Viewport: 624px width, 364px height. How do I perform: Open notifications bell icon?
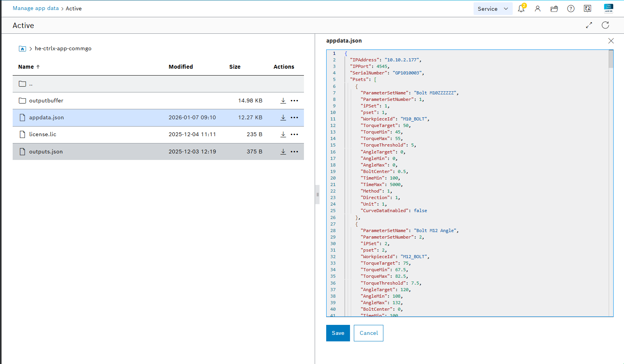(521, 8)
